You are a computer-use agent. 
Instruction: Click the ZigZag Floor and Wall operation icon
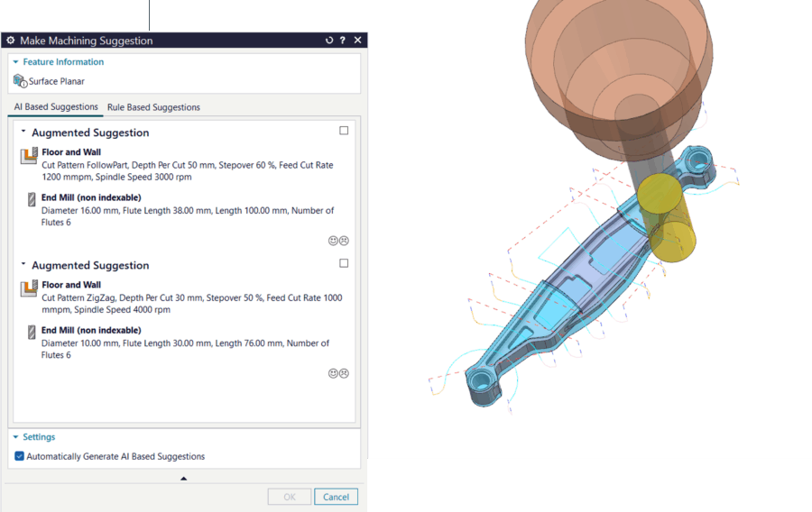pyautogui.click(x=29, y=289)
